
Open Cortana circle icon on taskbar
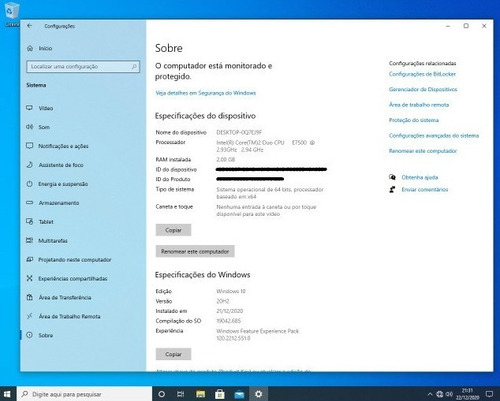[162, 394]
